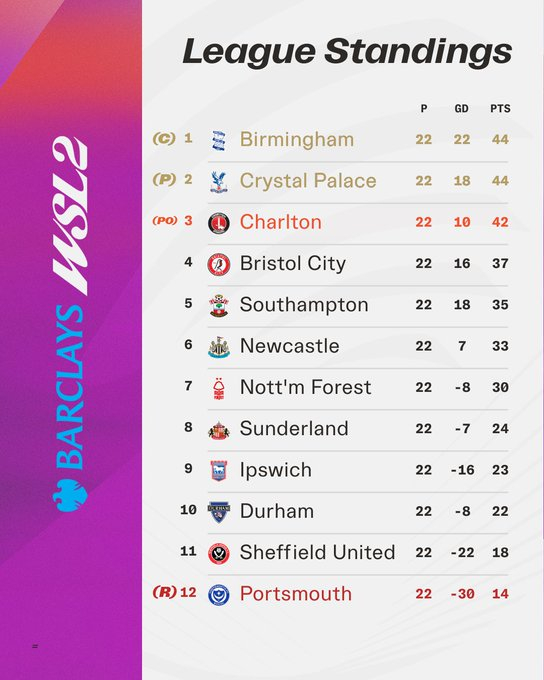
Task: Click the Crystal Palace eagle crest
Action: click(219, 182)
